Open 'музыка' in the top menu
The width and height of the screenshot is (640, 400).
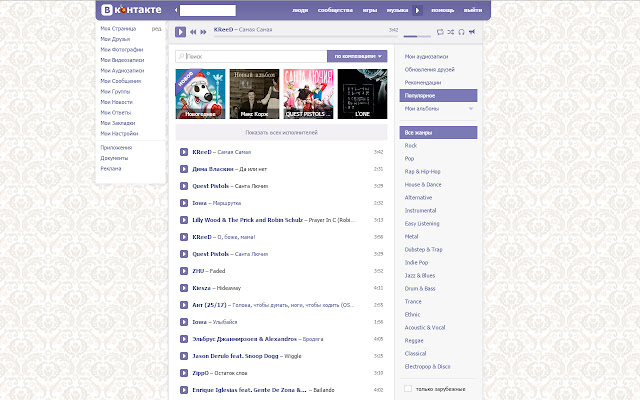[x=397, y=10]
